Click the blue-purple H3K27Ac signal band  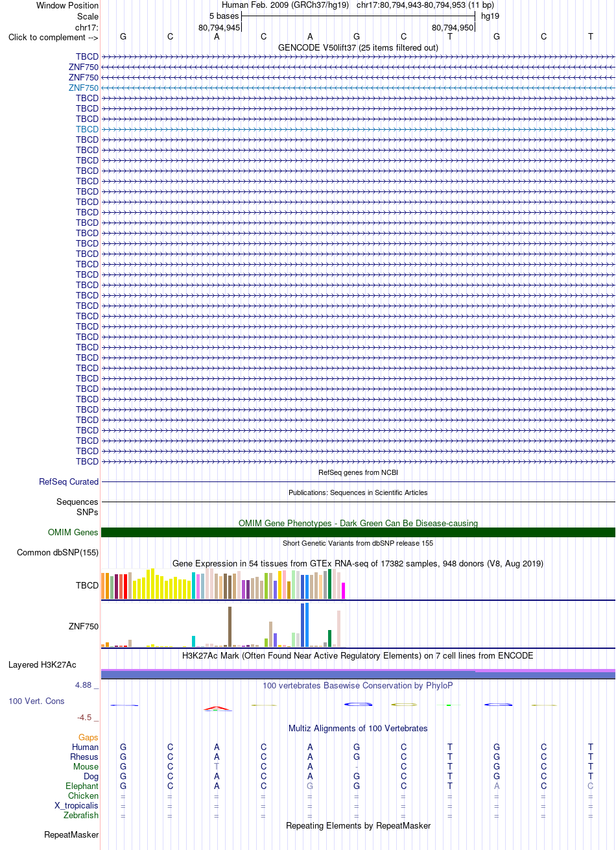point(358,674)
